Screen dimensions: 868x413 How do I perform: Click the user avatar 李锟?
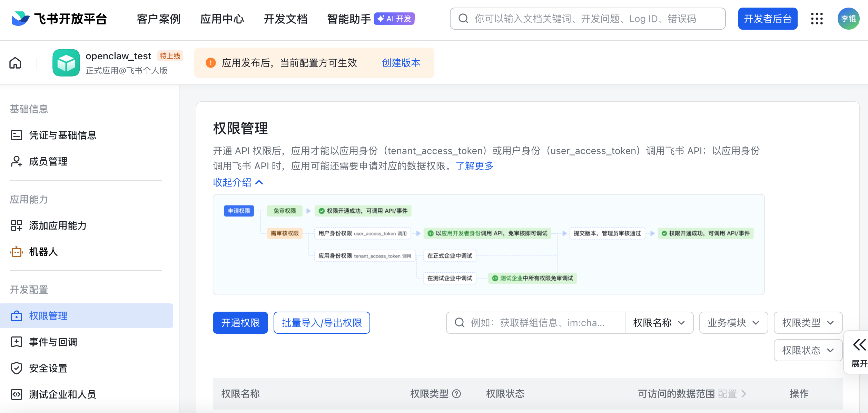[848, 19]
